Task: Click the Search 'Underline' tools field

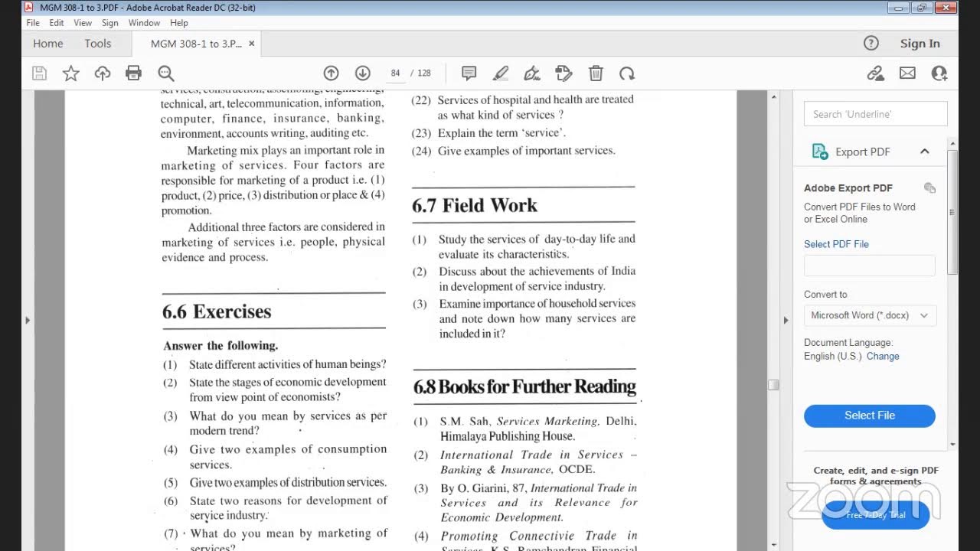Action: (x=876, y=114)
